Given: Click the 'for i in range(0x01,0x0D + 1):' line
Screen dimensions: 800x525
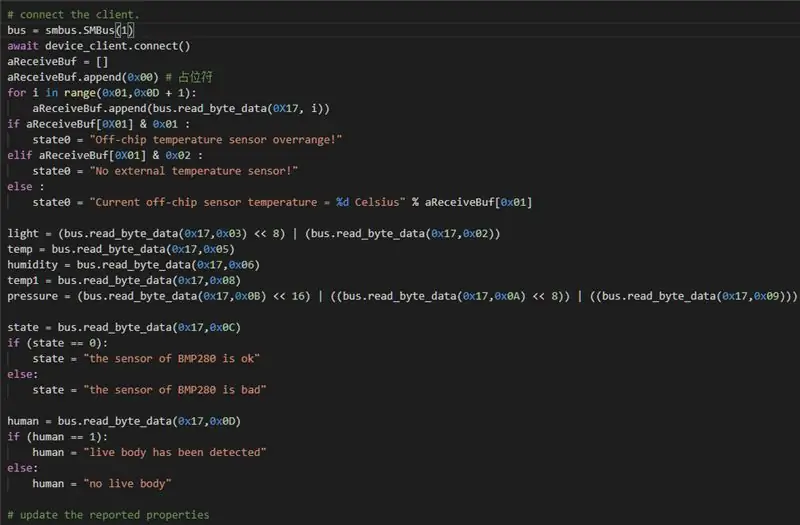Looking at the screenshot, I should [102, 93].
